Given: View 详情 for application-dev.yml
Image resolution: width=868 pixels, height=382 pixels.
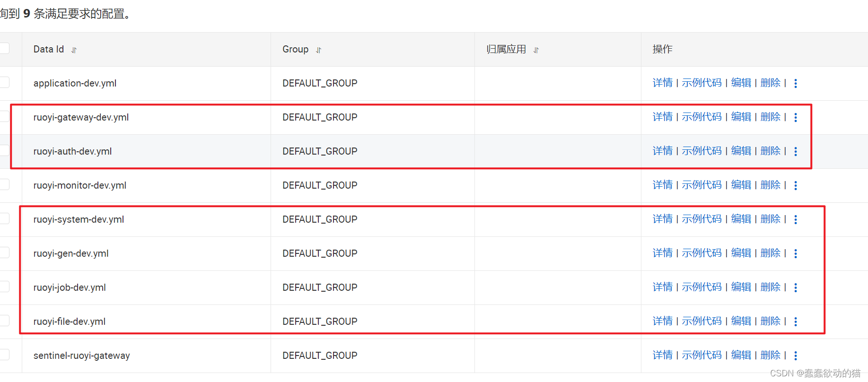Looking at the screenshot, I should pos(662,83).
